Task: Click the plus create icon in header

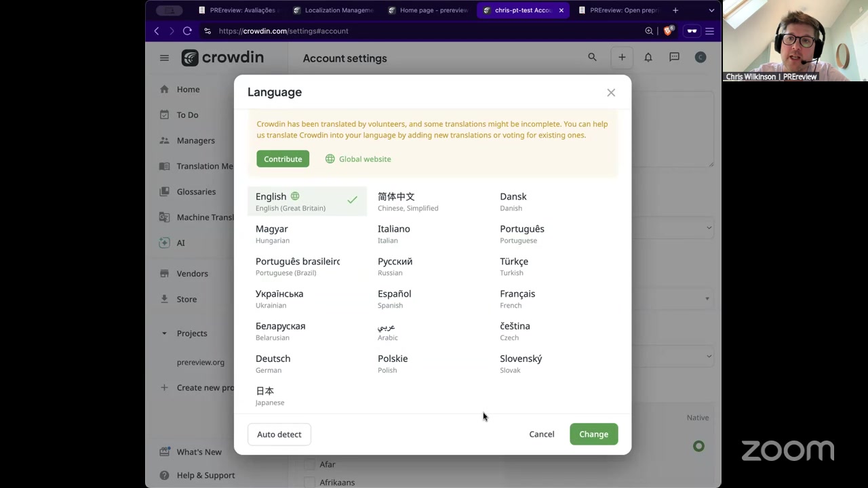Action: (621, 58)
